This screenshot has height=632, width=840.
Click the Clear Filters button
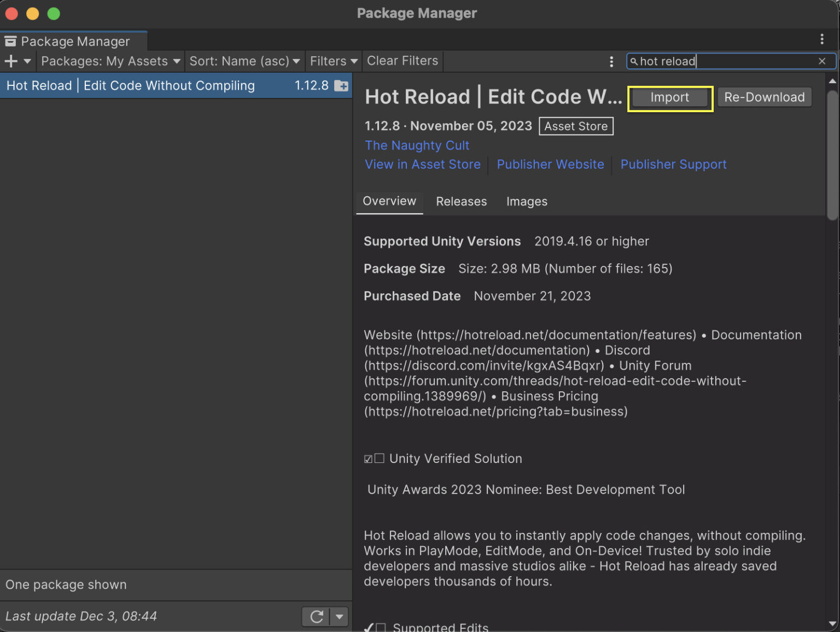tap(402, 61)
